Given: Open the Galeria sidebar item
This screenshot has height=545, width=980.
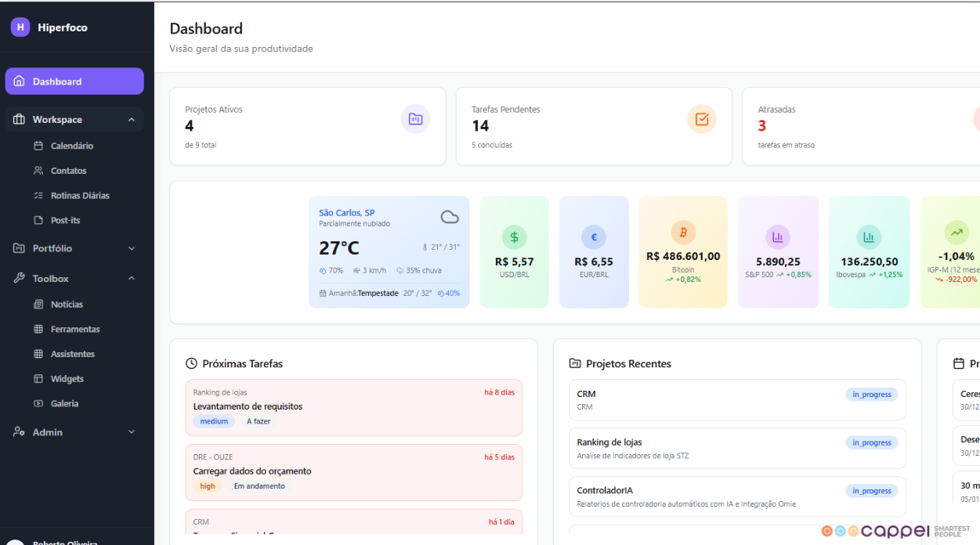Looking at the screenshot, I should click(x=64, y=404).
